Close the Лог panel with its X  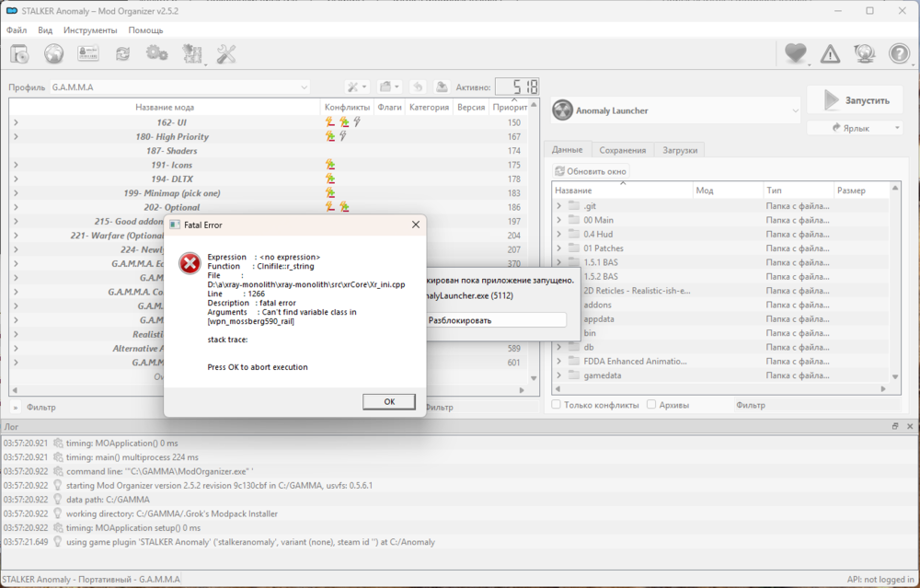(x=910, y=427)
